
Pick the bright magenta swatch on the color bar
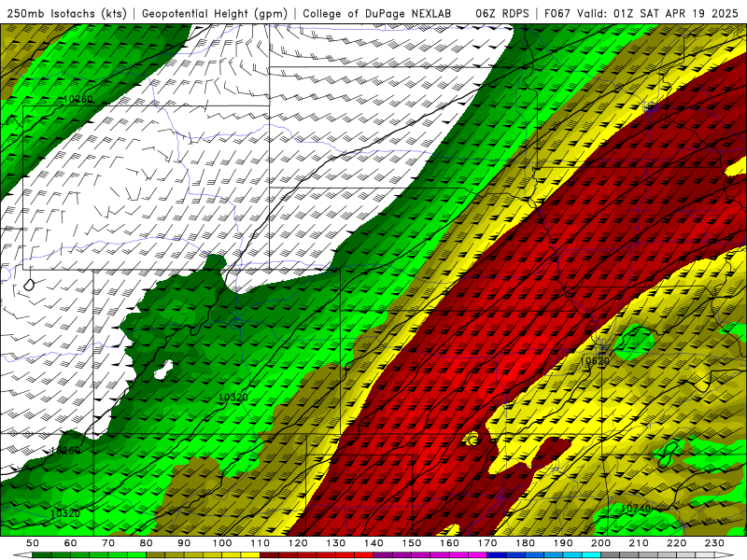click(x=477, y=554)
